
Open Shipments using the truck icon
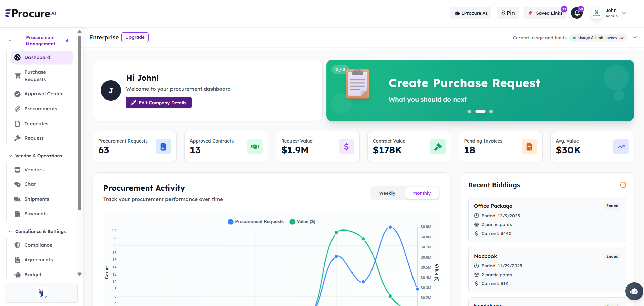(17, 199)
